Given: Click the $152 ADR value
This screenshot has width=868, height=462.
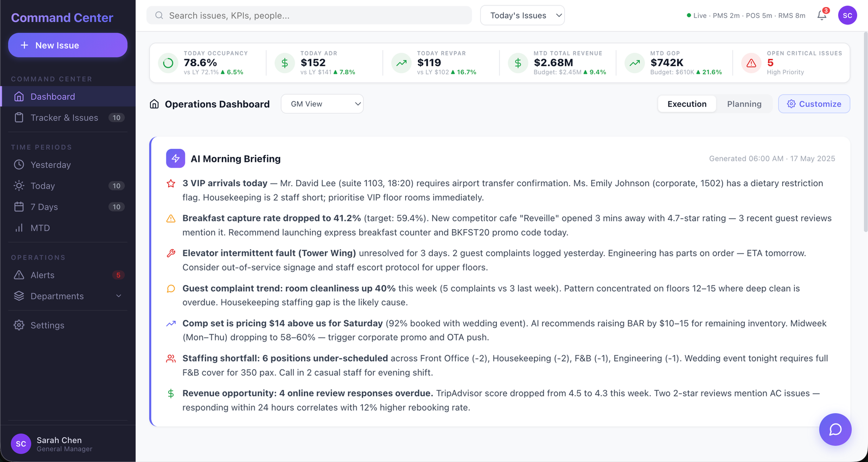Looking at the screenshot, I should point(313,62).
